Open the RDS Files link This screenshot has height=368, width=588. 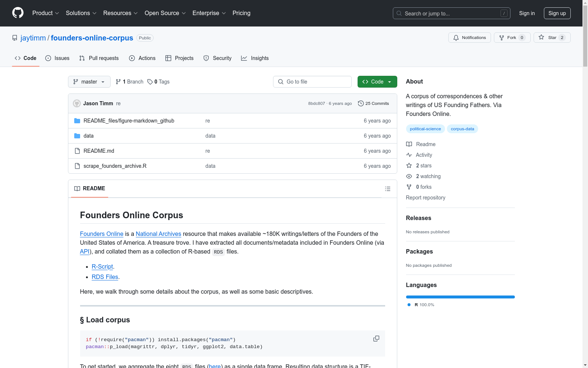click(x=105, y=277)
